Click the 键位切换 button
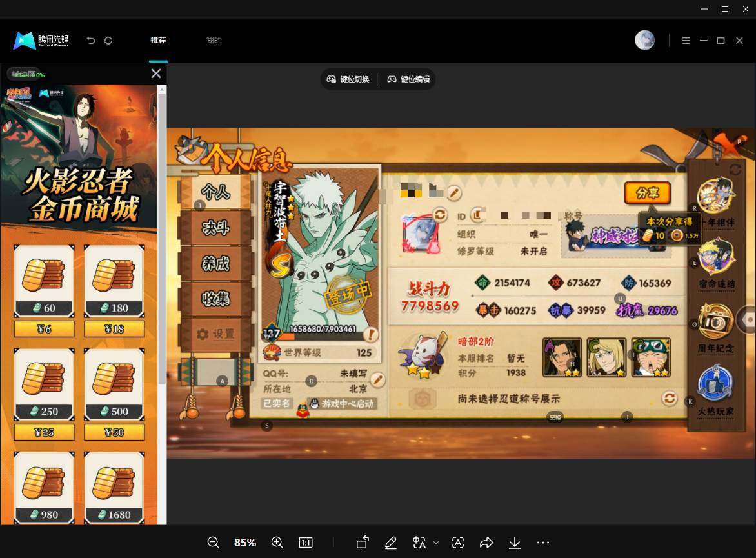 pyautogui.click(x=348, y=79)
